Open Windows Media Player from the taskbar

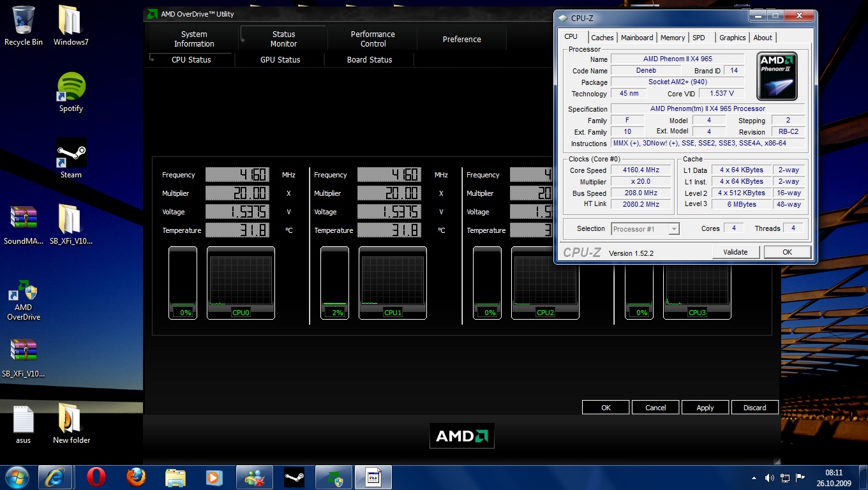(x=214, y=477)
